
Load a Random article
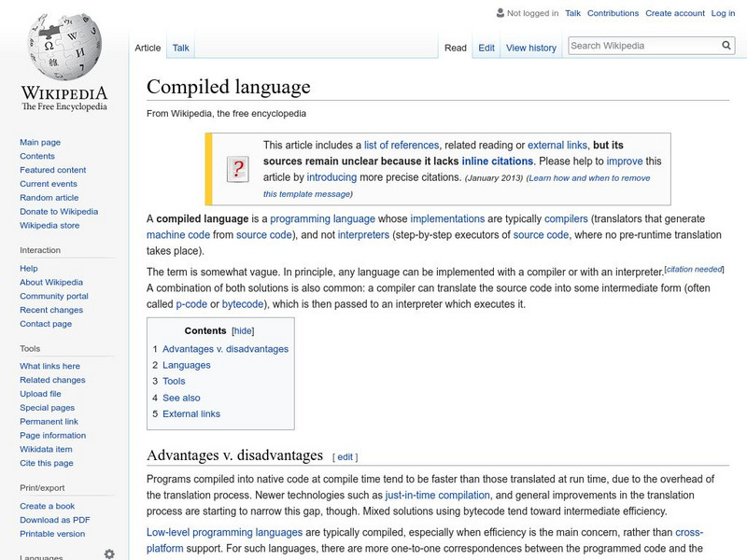tap(49, 197)
